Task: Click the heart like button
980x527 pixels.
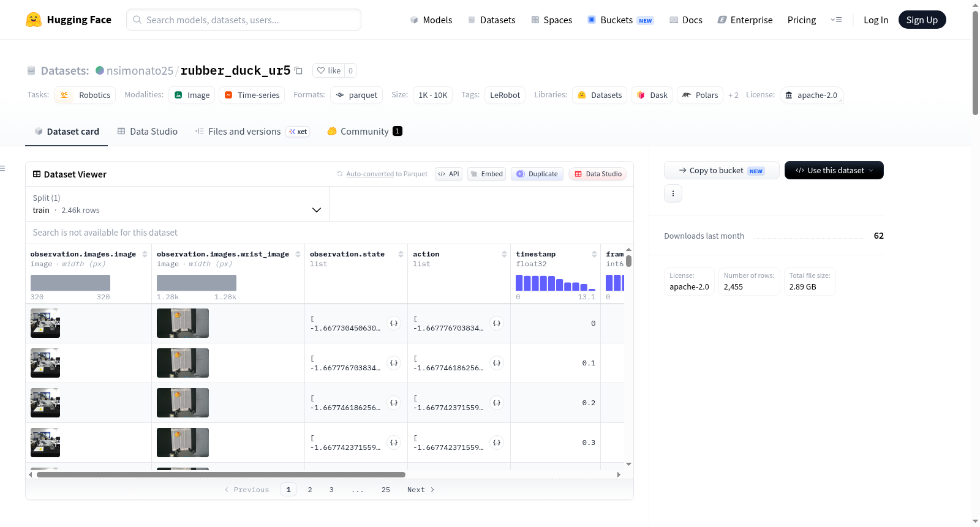Action: pyautogui.click(x=328, y=70)
